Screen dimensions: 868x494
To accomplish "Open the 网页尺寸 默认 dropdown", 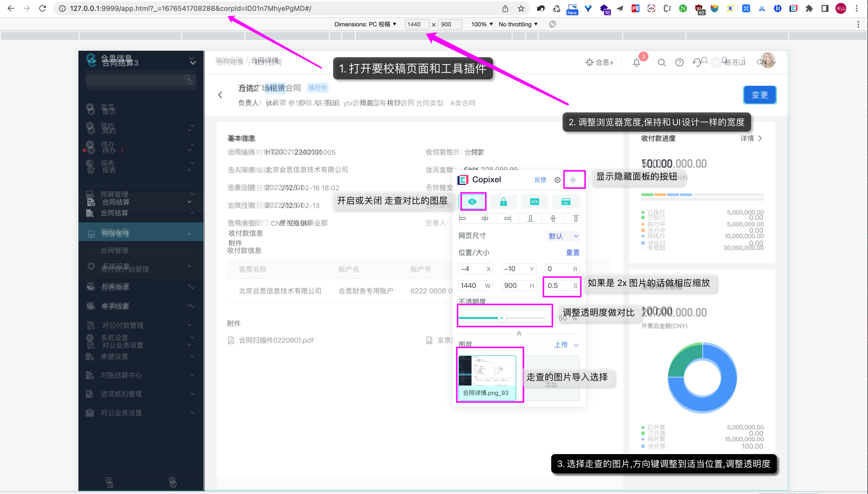I will tap(564, 236).
